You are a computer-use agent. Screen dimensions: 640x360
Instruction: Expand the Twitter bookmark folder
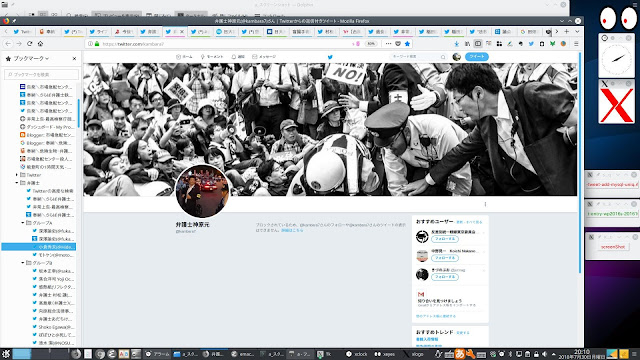point(17,175)
